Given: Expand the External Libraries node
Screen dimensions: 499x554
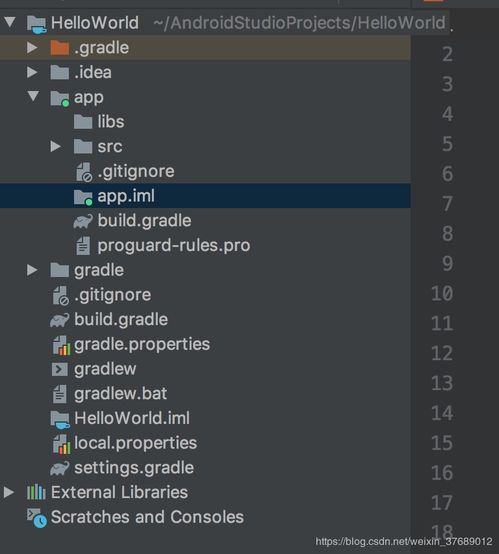Looking at the screenshot, I should 9,492.
